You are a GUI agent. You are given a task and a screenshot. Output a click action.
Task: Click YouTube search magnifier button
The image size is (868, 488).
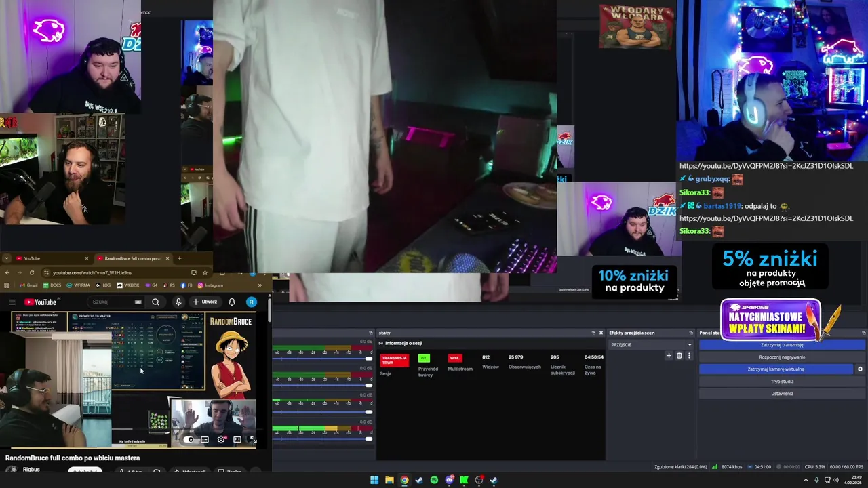pos(155,302)
